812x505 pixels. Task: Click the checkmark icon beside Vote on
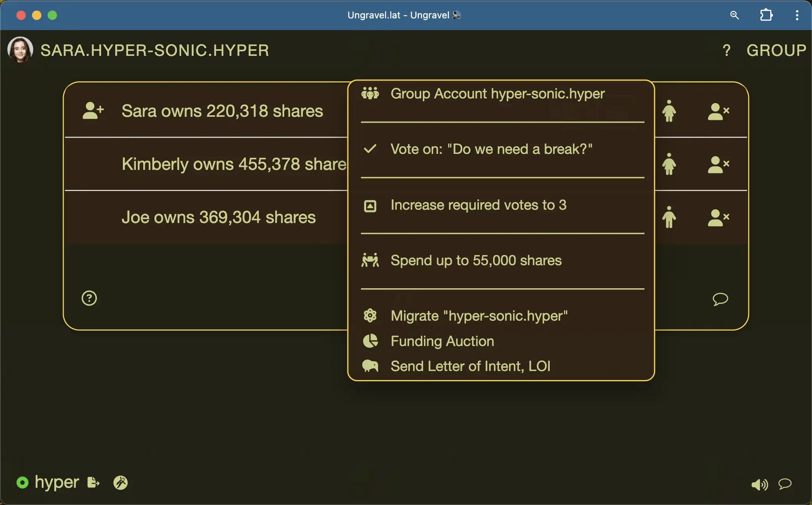coord(370,149)
